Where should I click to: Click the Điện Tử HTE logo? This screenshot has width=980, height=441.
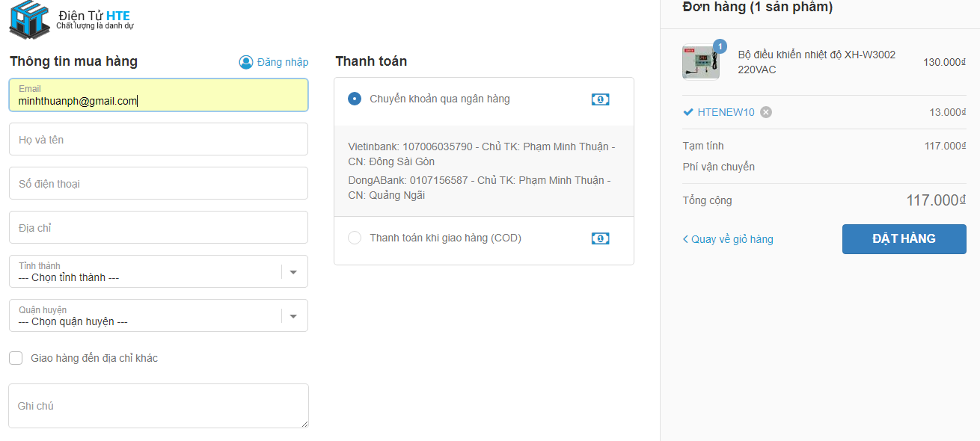tap(71, 19)
